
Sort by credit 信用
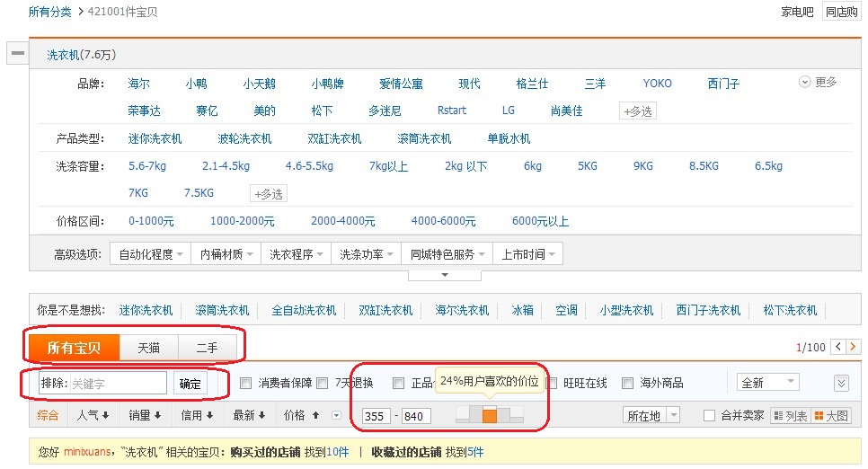(197, 415)
